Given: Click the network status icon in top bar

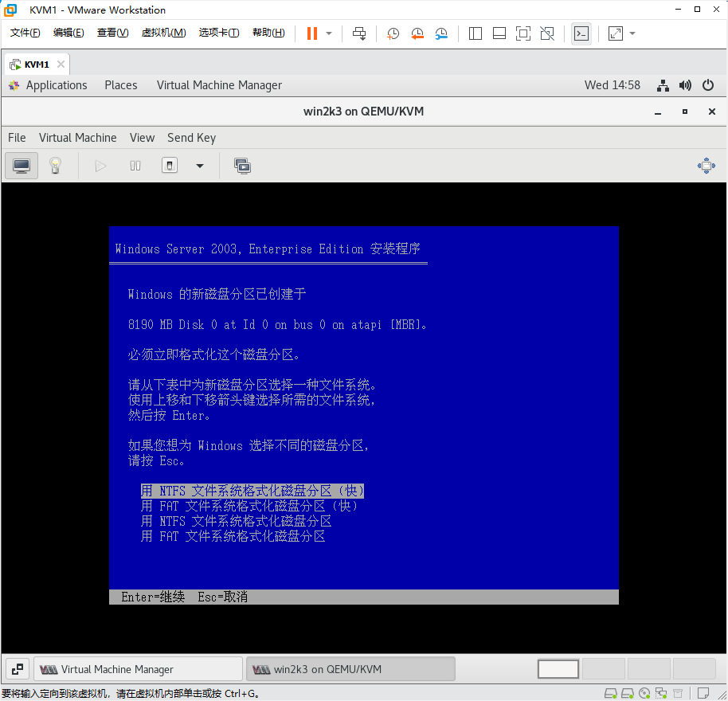Looking at the screenshot, I should pyautogui.click(x=663, y=85).
